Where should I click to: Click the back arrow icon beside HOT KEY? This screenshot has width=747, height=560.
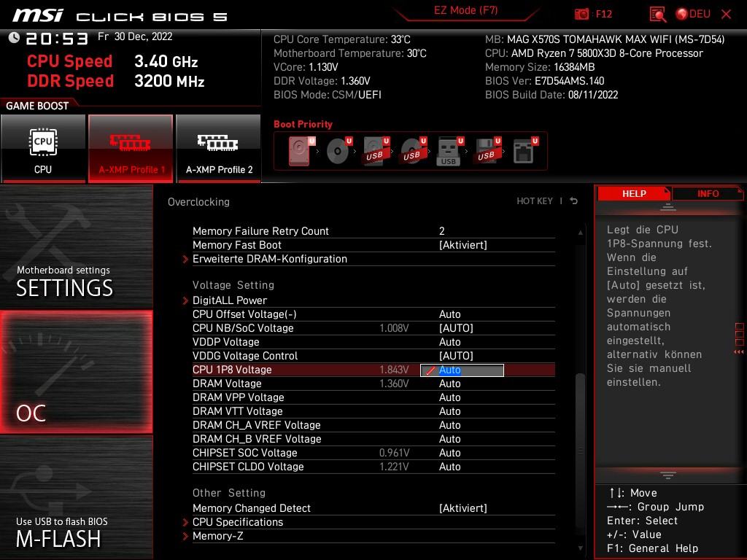tap(573, 201)
